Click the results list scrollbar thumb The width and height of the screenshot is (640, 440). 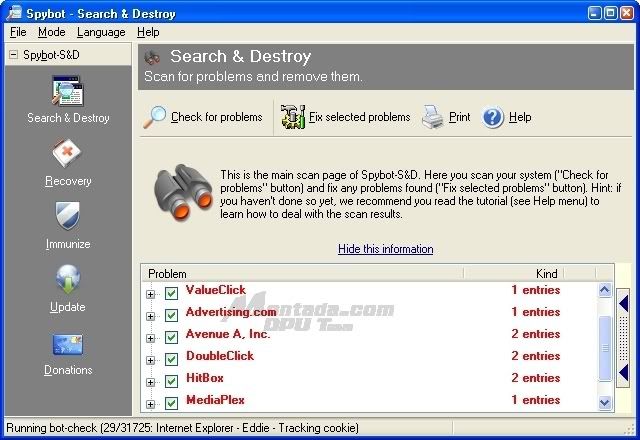(x=604, y=348)
